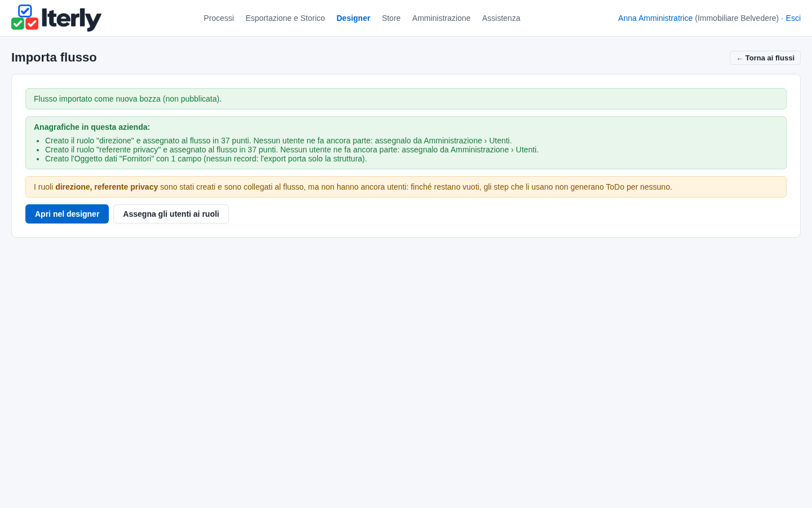812x508 pixels.
Task: Click the Anagrafiche in questa azienda heading
Action: 92,127
